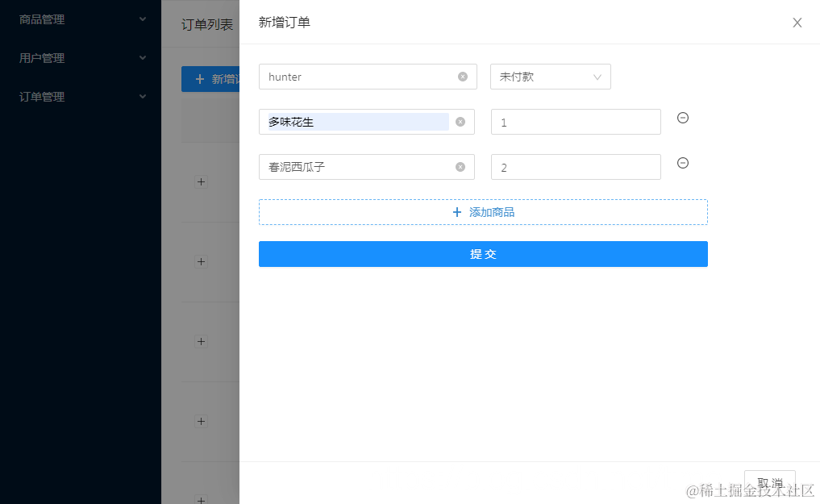Clear the 多味花生 product field
The image size is (820, 504).
click(460, 122)
